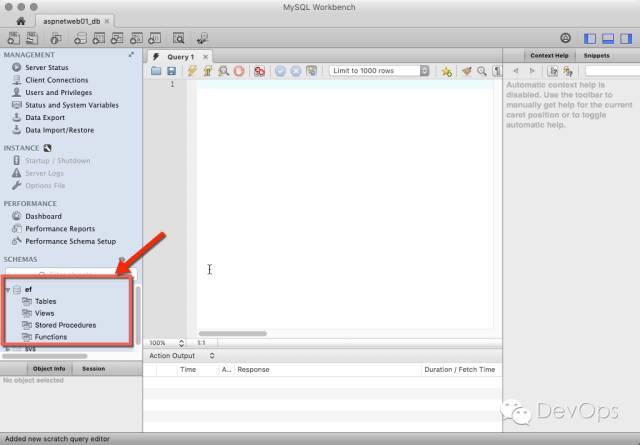640x445 pixels.
Task: Search table data toolbar icon
Action: [x=178, y=38]
